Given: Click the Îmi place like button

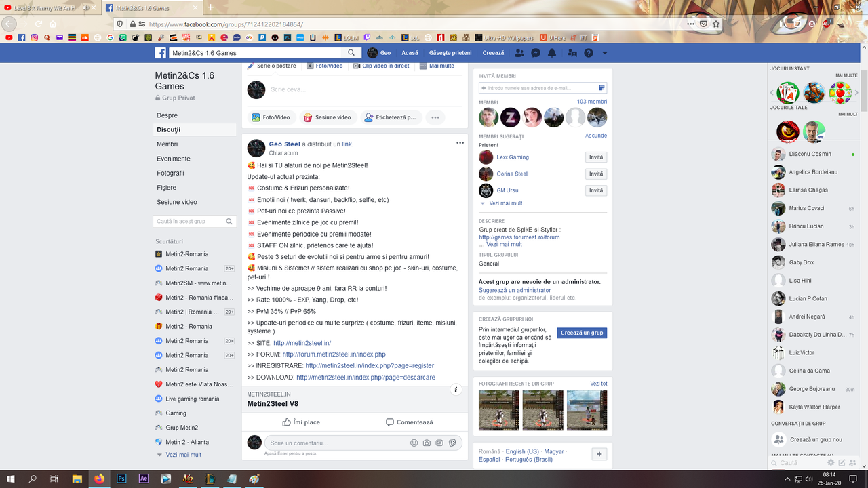Looking at the screenshot, I should (x=301, y=422).
